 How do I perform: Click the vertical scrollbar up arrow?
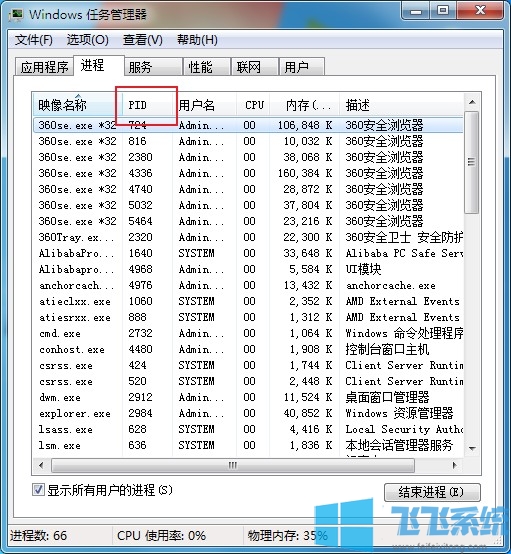[x=472, y=102]
